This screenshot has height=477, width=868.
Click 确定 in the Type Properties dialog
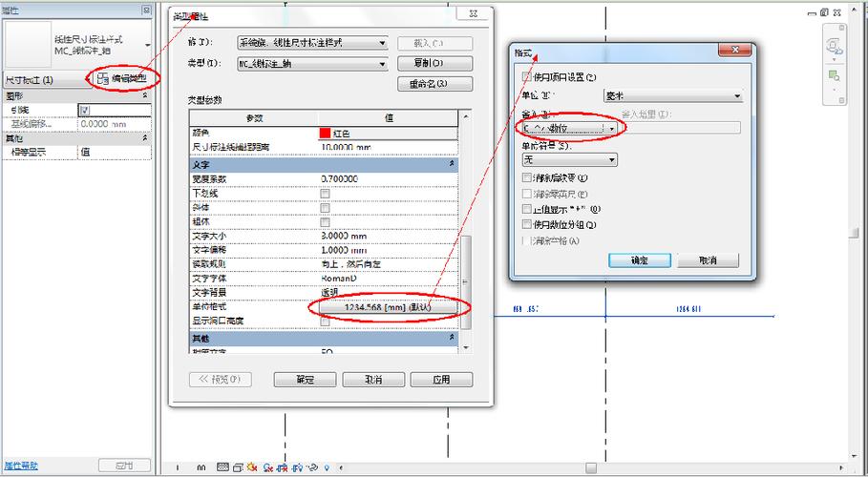(x=305, y=380)
